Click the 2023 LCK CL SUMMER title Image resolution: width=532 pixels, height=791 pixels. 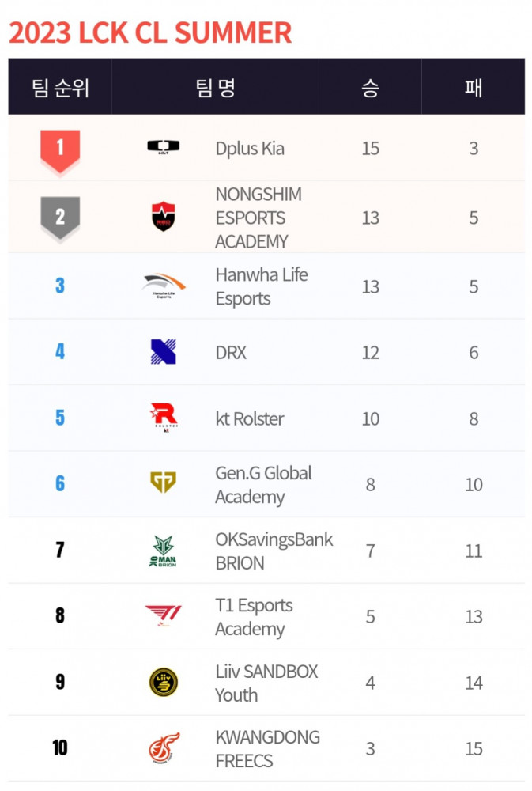click(150, 32)
